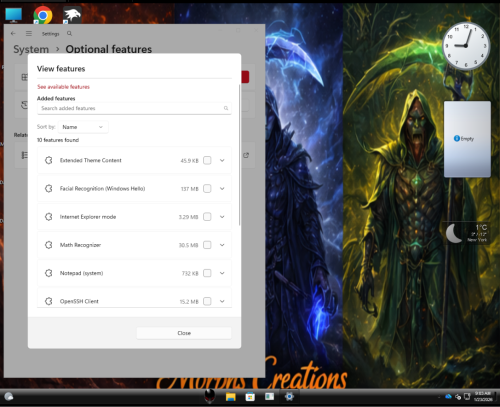500x407 pixels.
Task: Close the View features dialog with Close button
Action: pyautogui.click(x=184, y=333)
